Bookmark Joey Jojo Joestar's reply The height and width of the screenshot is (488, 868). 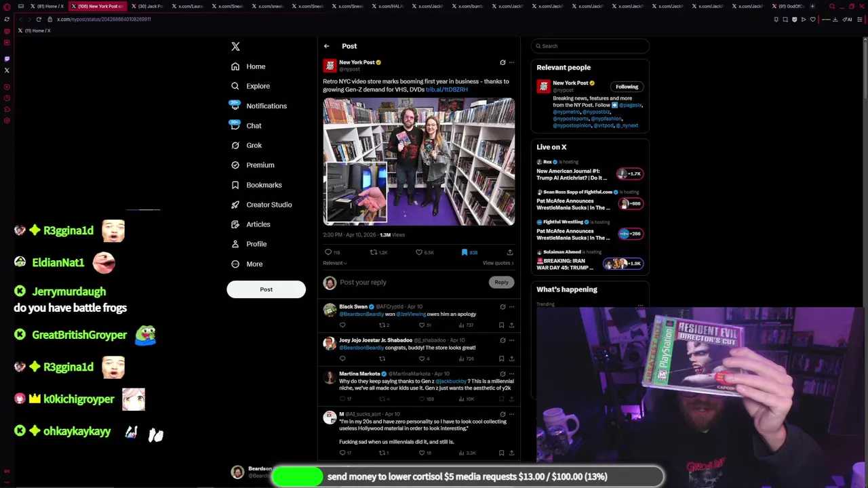coord(501,359)
